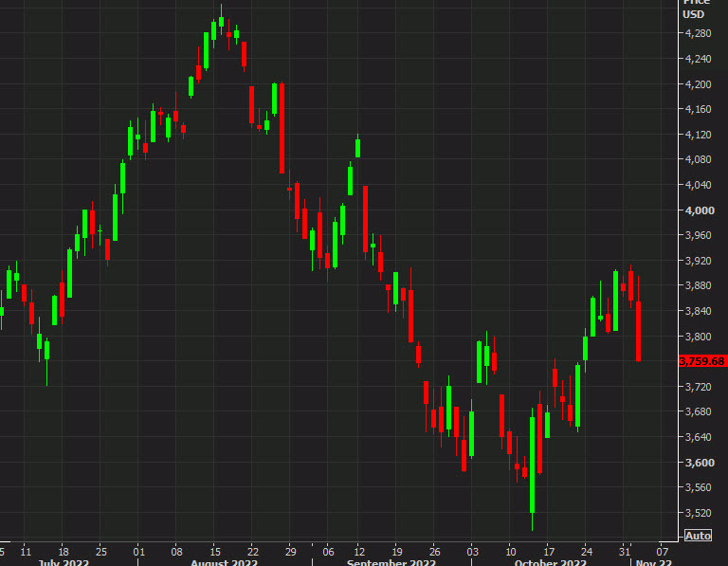This screenshot has width=728, height=566.
Task: Select the 4,080 price axis label
Action: coord(699,159)
